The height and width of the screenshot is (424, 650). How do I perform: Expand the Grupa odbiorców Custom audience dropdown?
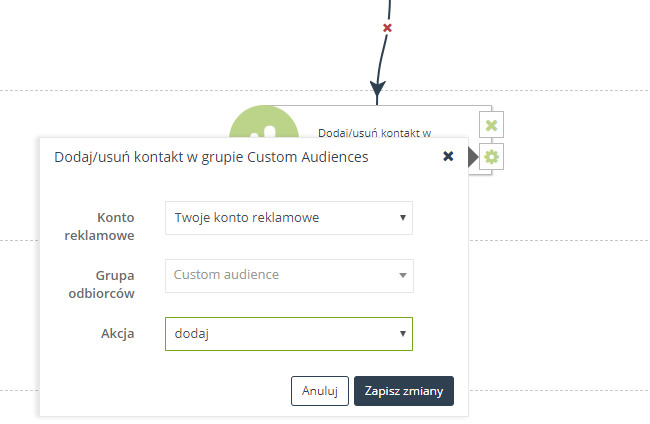pos(289,276)
